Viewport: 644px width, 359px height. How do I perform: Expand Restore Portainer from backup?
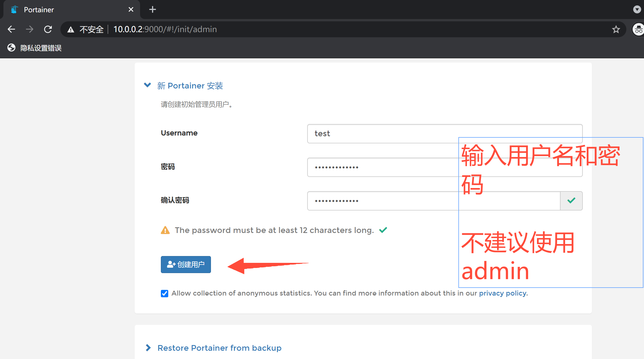213,348
